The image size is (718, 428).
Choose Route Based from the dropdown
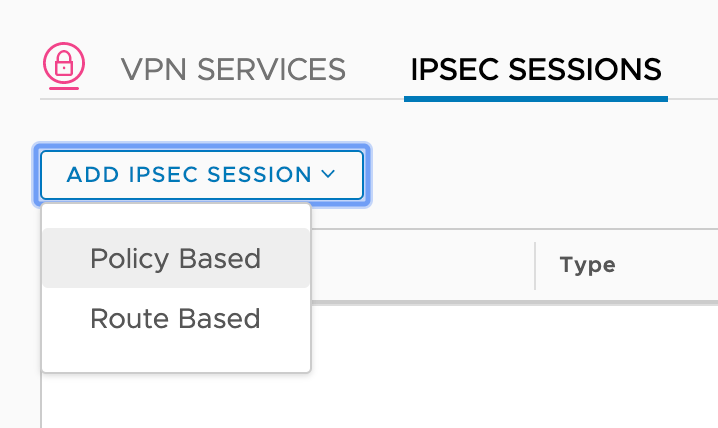pyautogui.click(x=175, y=319)
